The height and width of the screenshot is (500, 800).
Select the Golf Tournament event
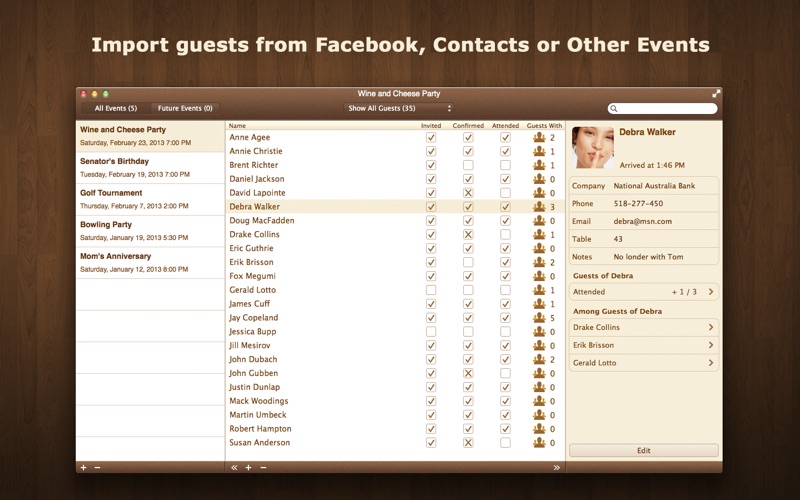[150, 199]
